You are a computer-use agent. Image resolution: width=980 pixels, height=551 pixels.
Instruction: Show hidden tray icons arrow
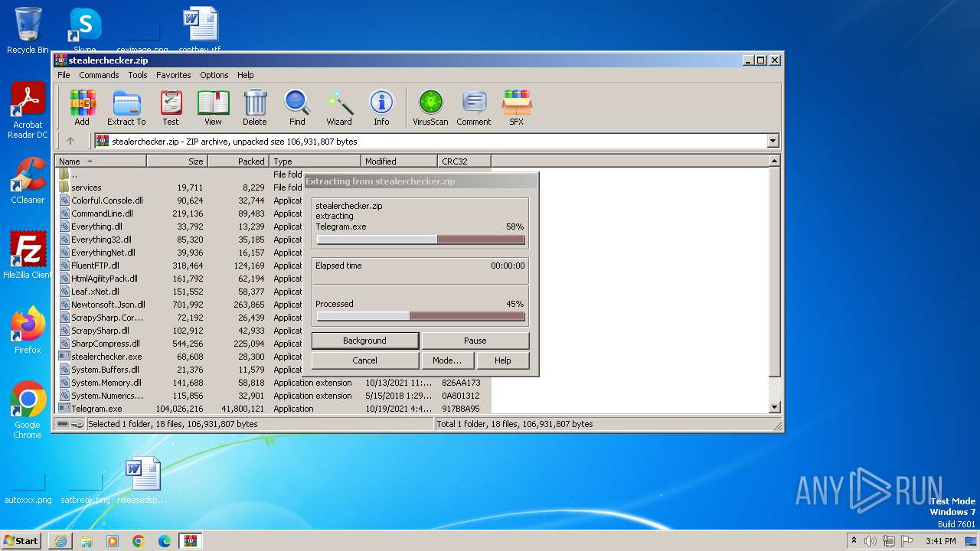[x=854, y=541]
